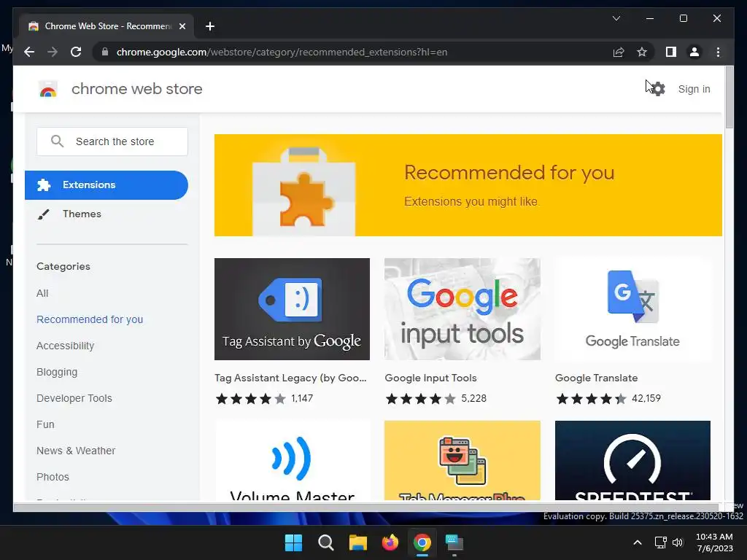The width and height of the screenshot is (747, 560).
Task: Open the Accessibility category
Action: 65,346
